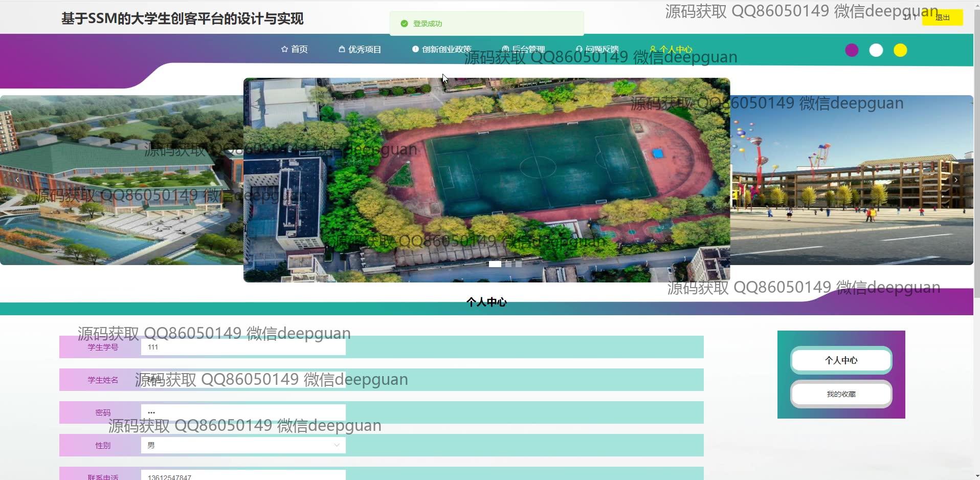Go to 优秀项目 in navigation bar
The image size is (980, 480).
[360, 49]
